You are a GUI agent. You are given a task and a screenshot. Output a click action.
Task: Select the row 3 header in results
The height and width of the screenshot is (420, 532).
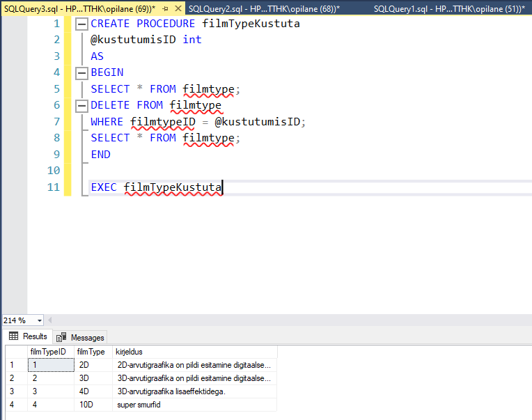coord(11,391)
